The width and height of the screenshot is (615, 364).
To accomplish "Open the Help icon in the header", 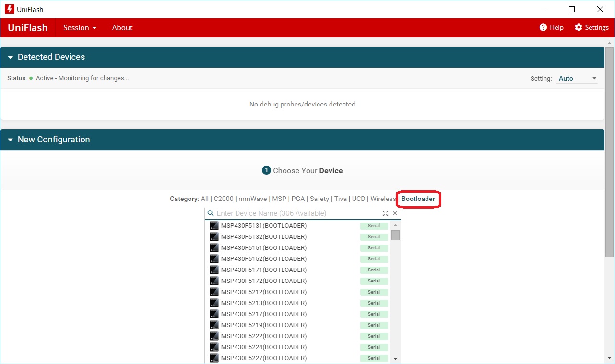I will click(543, 27).
